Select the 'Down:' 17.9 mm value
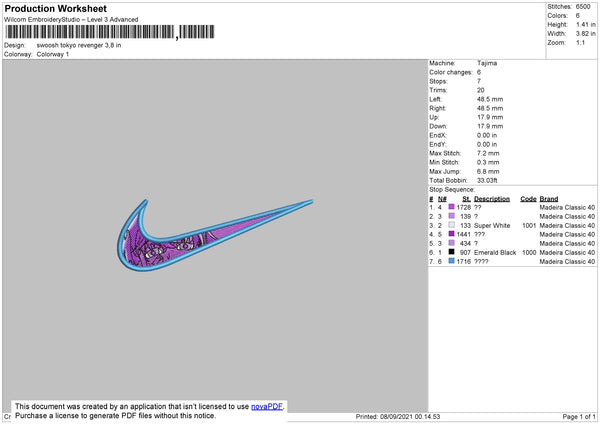The width and height of the screenshot is (600, 424). pyautogui.click(x=490, y=126)
